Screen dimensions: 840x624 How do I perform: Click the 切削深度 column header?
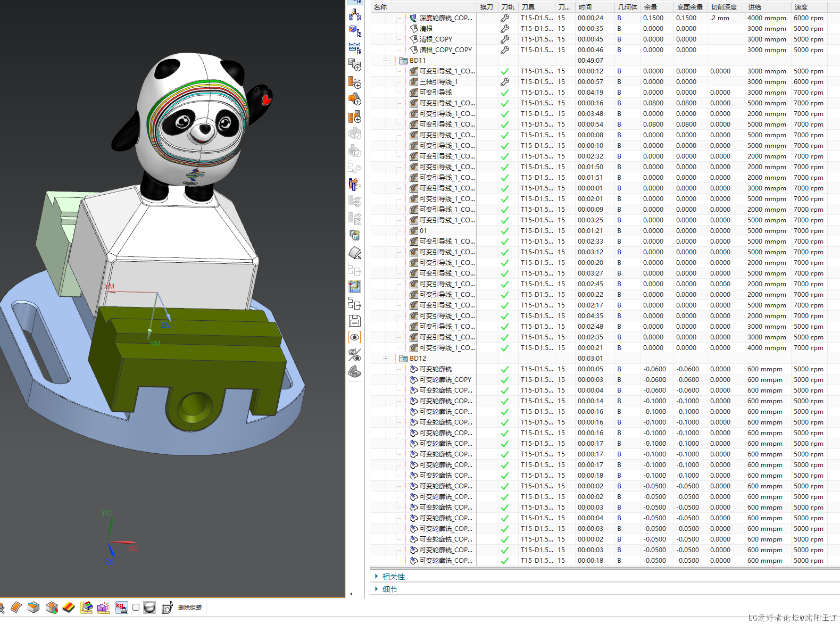coord(726,7)
